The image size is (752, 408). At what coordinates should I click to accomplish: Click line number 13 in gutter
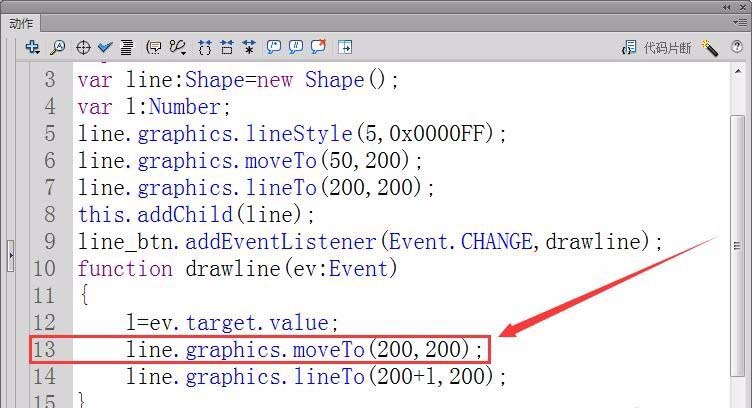click(44, 350)
